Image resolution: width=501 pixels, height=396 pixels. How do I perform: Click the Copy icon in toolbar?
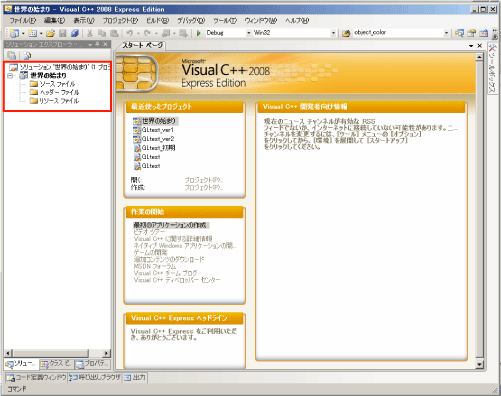click(102, 33)
